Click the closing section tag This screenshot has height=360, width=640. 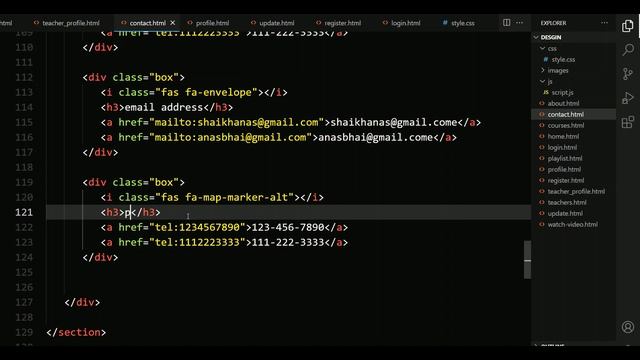coord(76,332)
